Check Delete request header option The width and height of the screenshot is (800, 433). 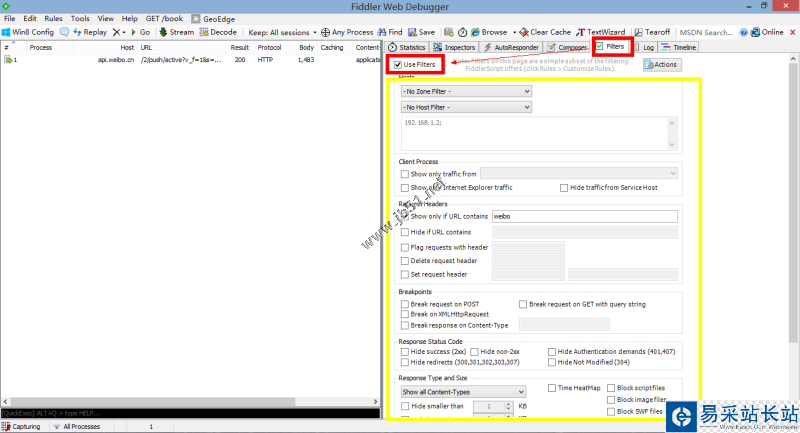tap(405, 261)
